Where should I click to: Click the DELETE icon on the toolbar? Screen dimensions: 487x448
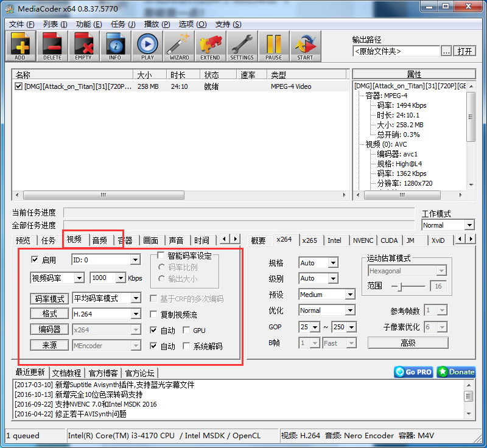coord(52,46)
